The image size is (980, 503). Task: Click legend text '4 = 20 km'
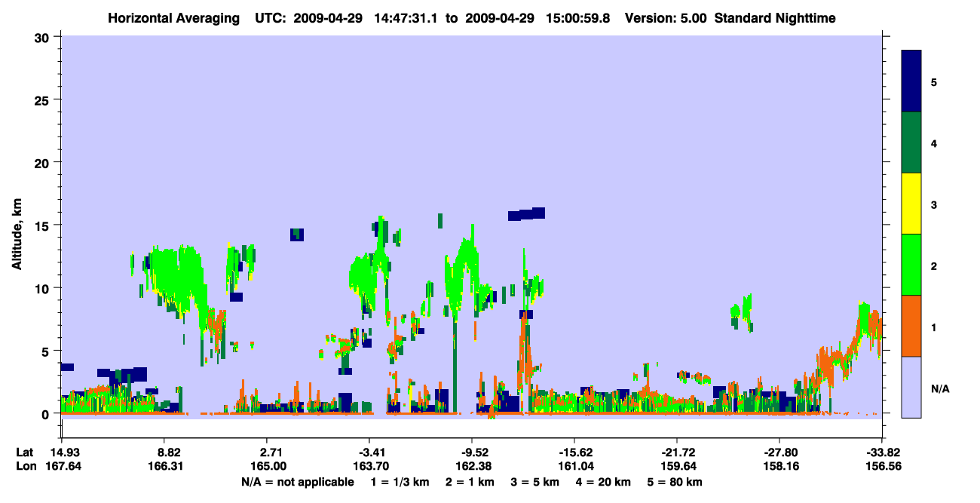605,482
